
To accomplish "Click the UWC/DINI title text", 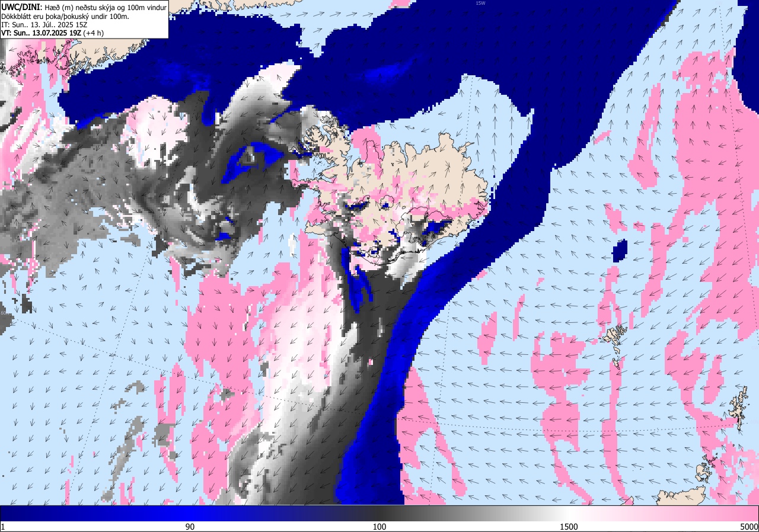I will click(22, 7).
